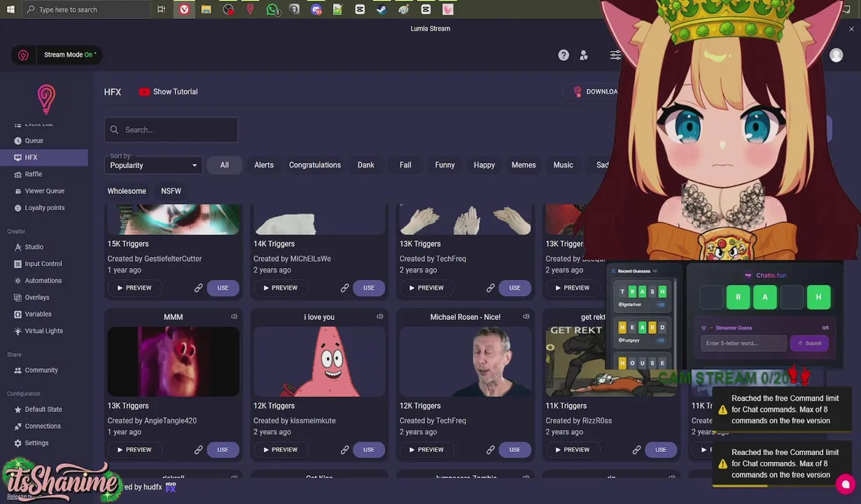
Task: Open Queue in the sidebar
Action: tap(43, 141)
